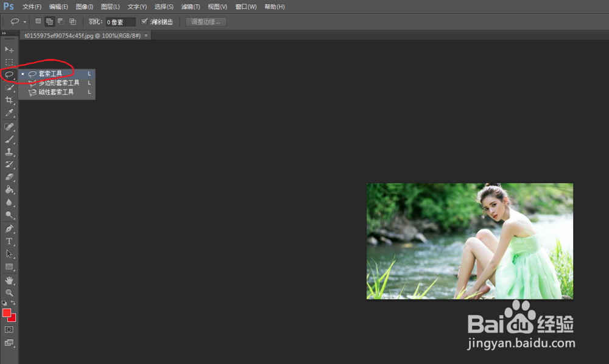Open the 图层(L) menu
The image size is (609, 364).
[x=110, y=7]
